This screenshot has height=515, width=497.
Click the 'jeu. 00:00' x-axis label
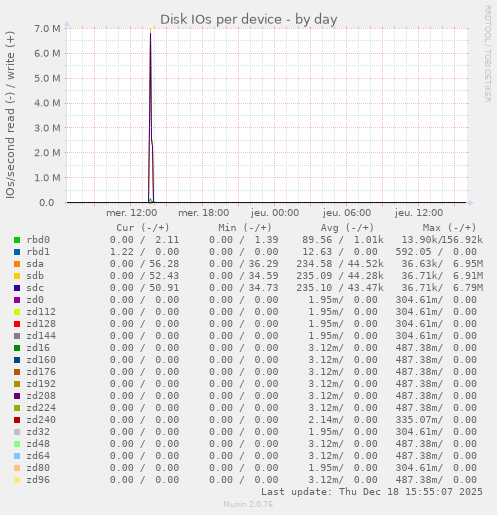275,213
